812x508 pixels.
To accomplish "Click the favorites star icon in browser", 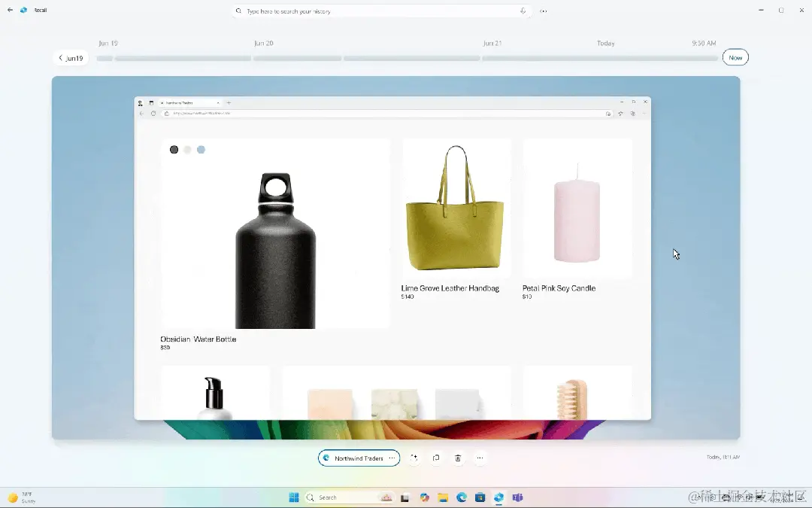I will point(620,114).
